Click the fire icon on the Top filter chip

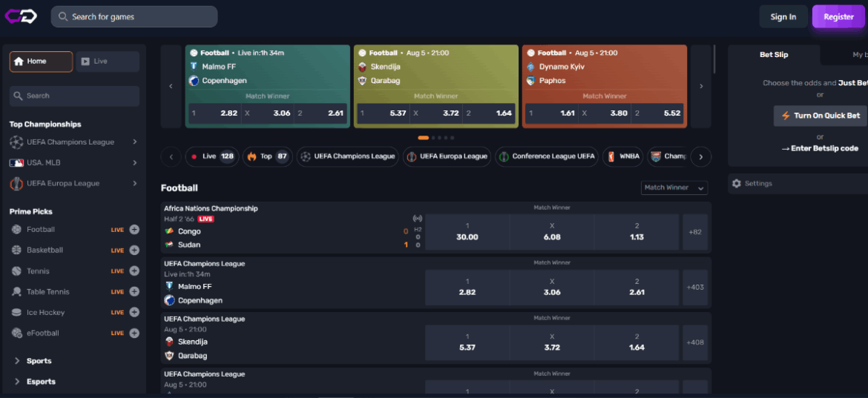[252, 156]
